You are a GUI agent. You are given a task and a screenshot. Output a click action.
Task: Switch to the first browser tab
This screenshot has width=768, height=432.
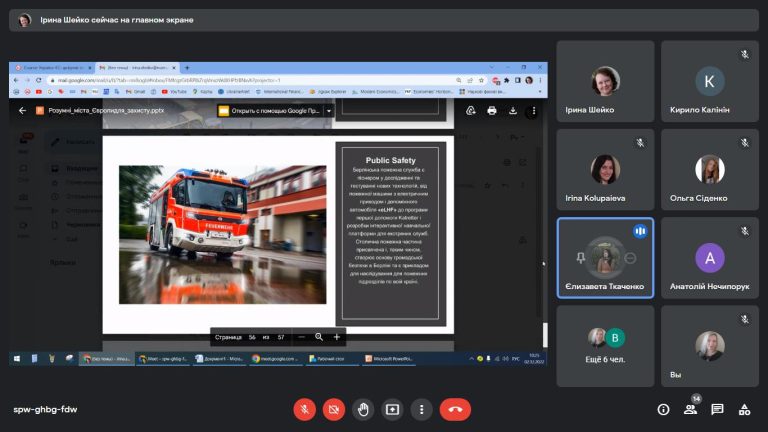(x=53, y=68)
